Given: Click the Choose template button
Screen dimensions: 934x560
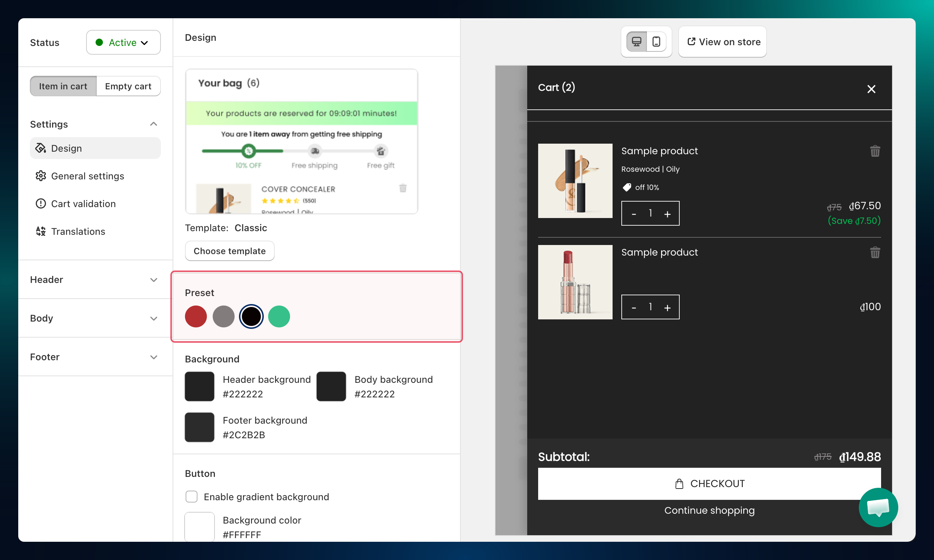Looking at the screenshot, I should [x=229, y=250].
